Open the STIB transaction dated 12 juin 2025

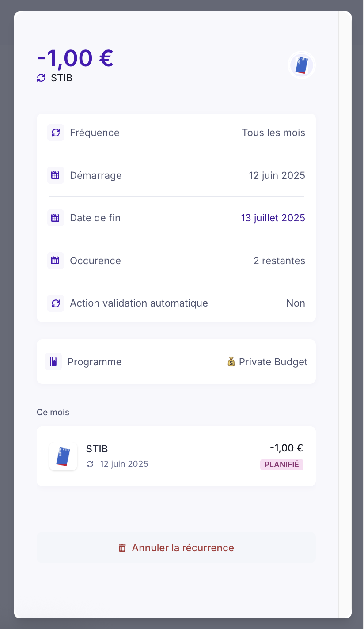point(176,456)
